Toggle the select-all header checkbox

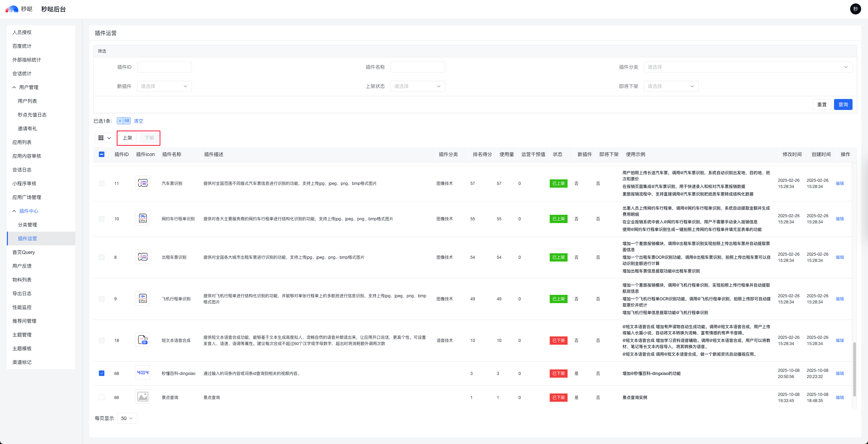102,154
